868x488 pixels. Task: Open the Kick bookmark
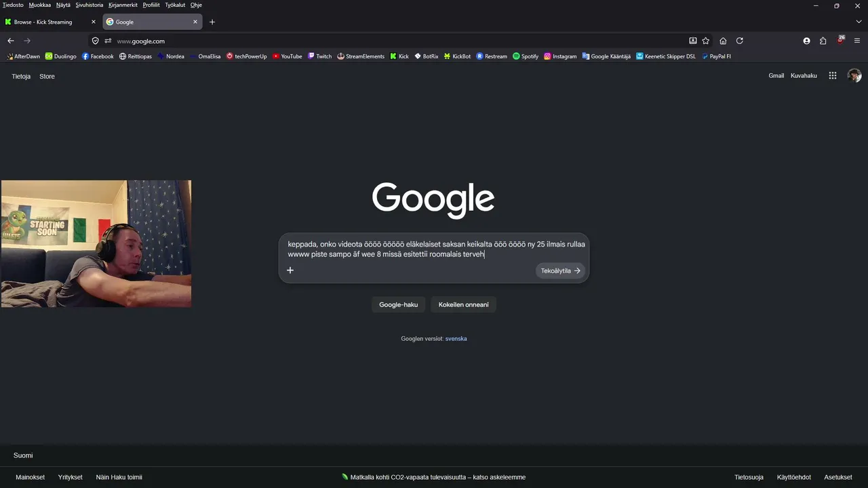point(399,56)
